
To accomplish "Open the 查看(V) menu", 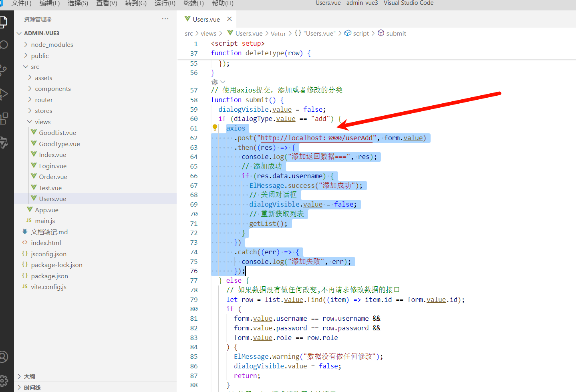I will 107,3.
